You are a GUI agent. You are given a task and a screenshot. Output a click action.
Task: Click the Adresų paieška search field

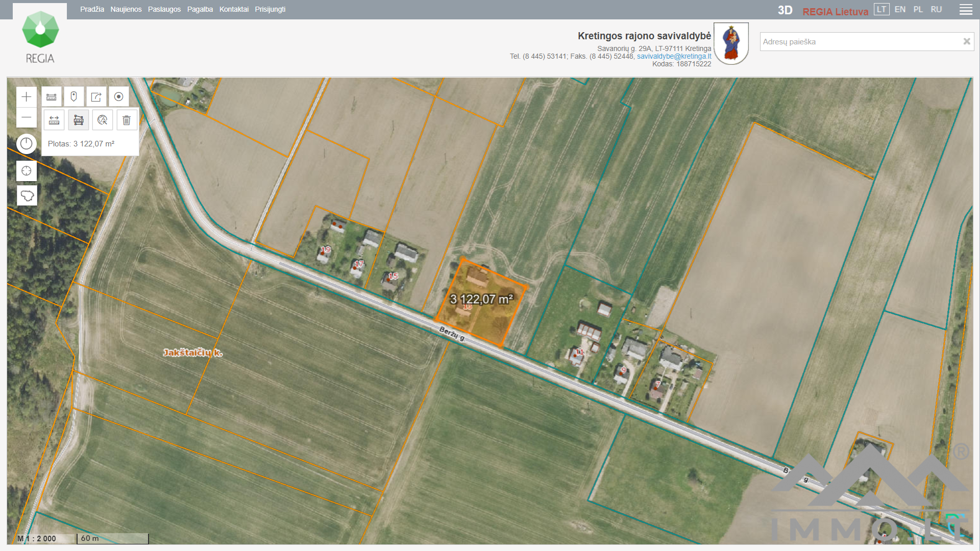(x=860, y=42)
